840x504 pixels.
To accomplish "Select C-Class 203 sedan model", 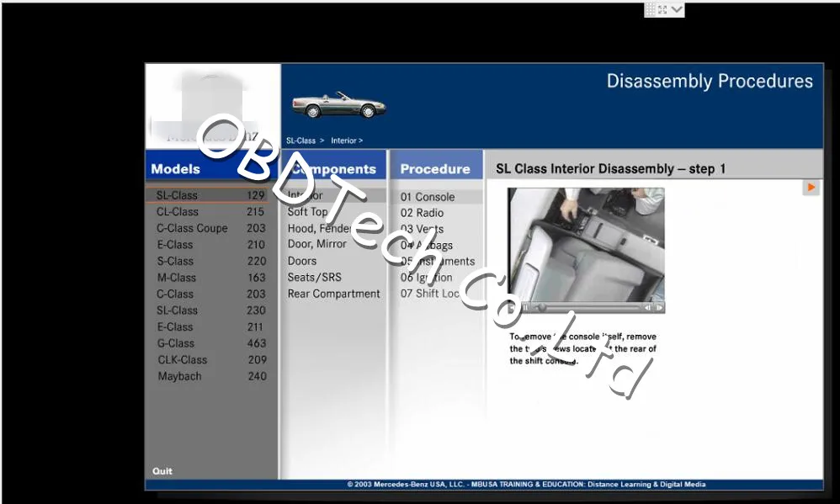I will point(211,294).
